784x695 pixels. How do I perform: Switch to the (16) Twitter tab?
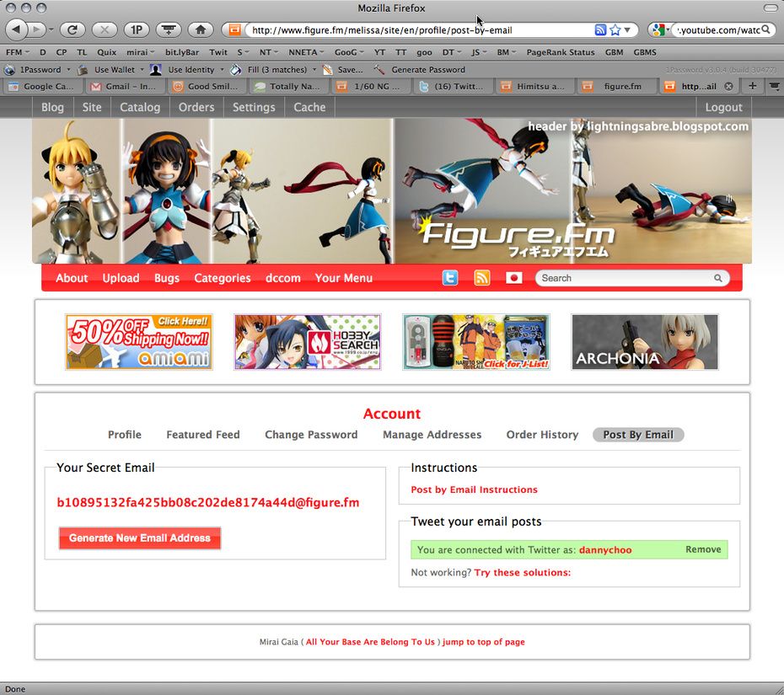(452, 87)
